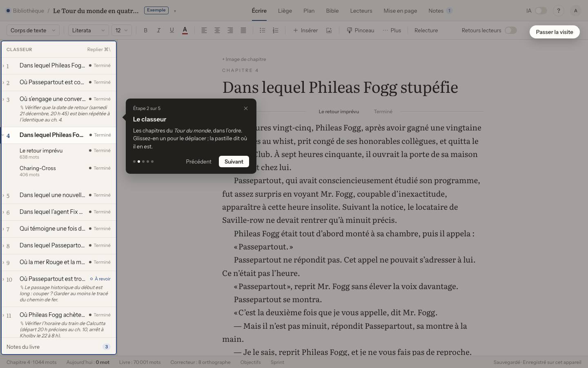The width and height of the screenshot is (588, 368).
Task: Underline text with the U icon
Action: [x=171, y=30]
